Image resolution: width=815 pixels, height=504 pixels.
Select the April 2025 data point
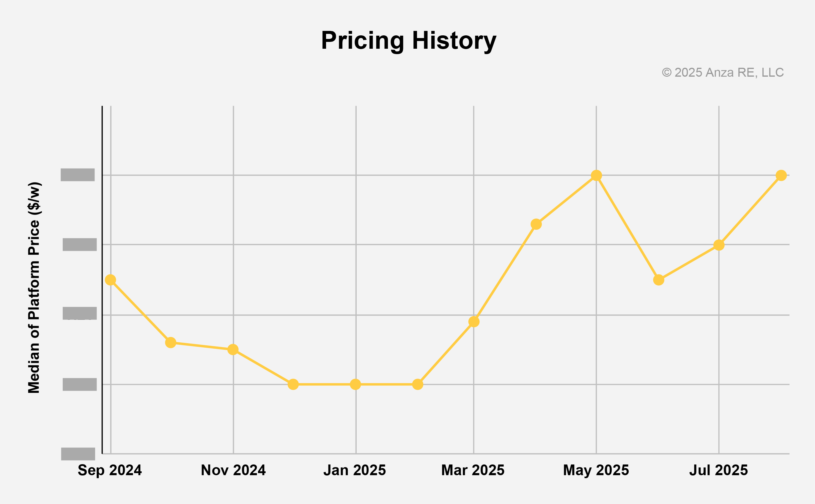(536, 224)
